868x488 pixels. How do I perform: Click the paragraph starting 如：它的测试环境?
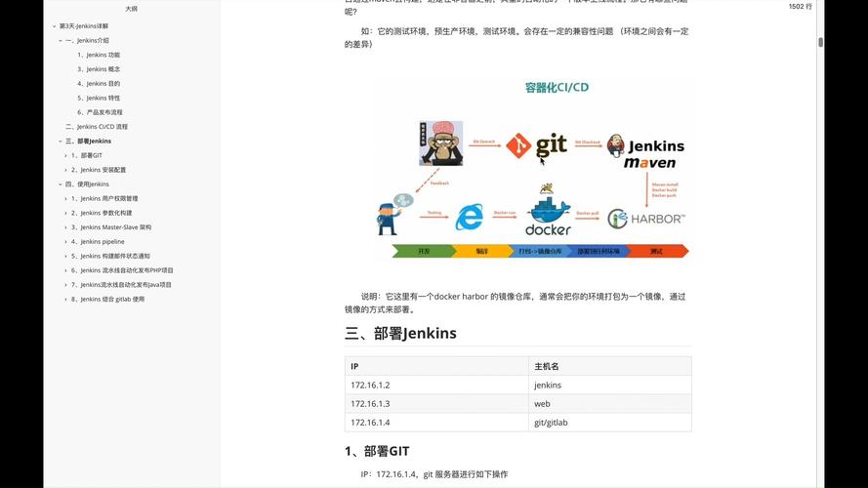(517, 38)
